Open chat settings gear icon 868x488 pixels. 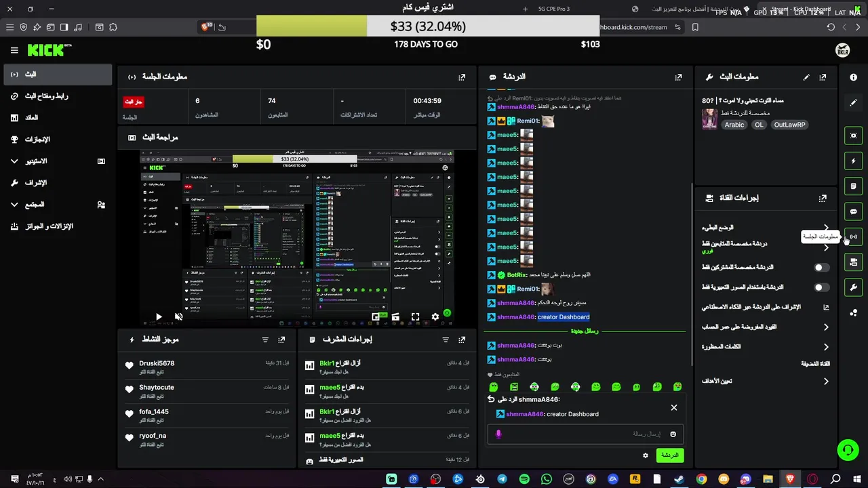pos(646,455)
